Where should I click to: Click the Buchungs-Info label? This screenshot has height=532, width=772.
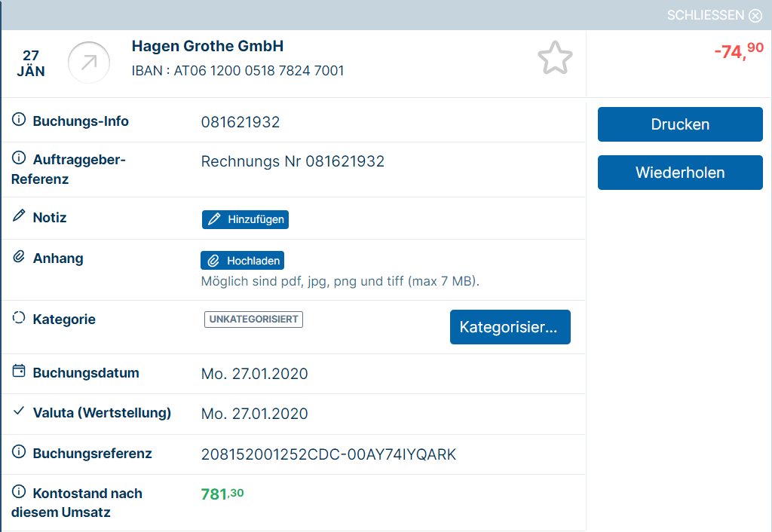[x=81, y=121]
